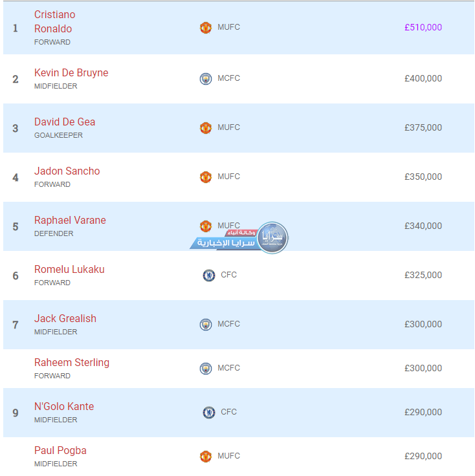475x476 pixels.
Task: Select the David De Gea name link
Action: pos(65,122)
